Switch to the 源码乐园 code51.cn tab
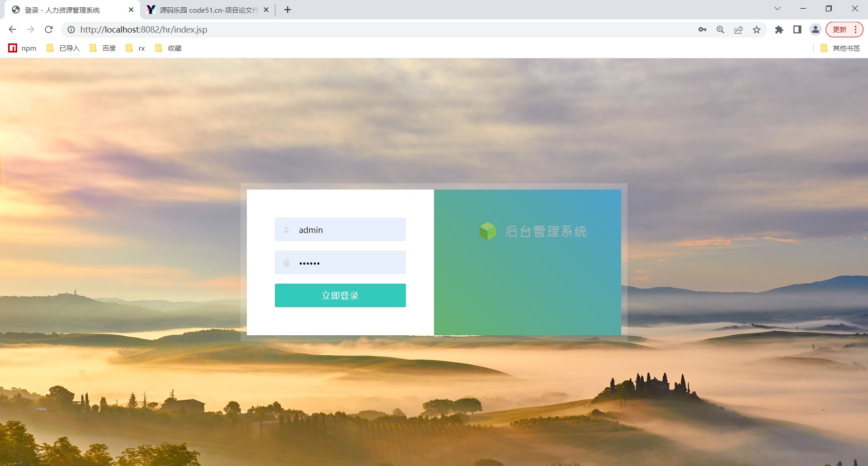 [208, 10]
